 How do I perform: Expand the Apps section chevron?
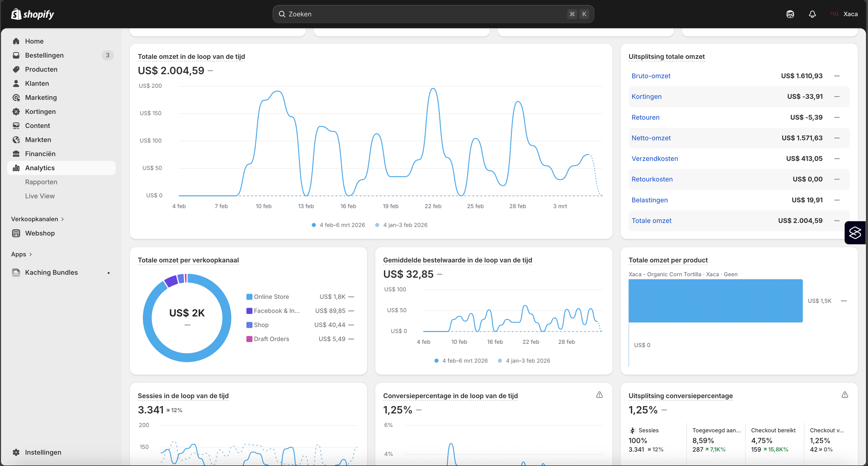pyautogui.click(x=31, y=254)
